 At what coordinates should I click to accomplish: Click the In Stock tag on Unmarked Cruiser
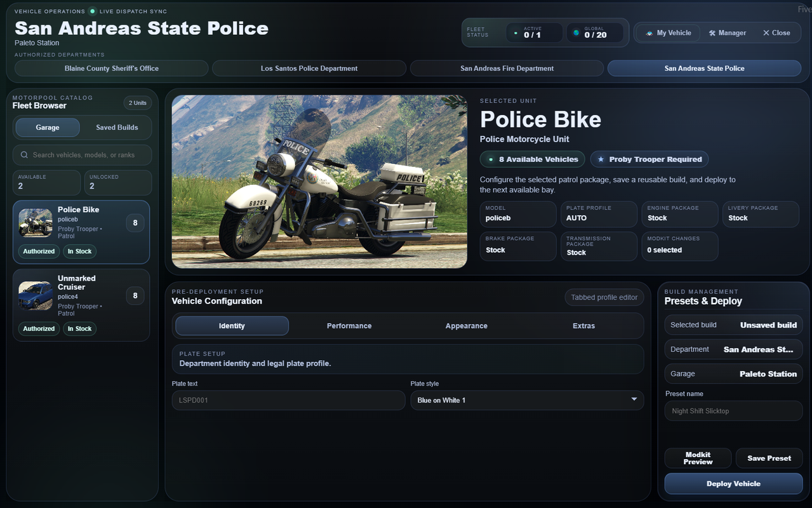click(x=79, y=329)
